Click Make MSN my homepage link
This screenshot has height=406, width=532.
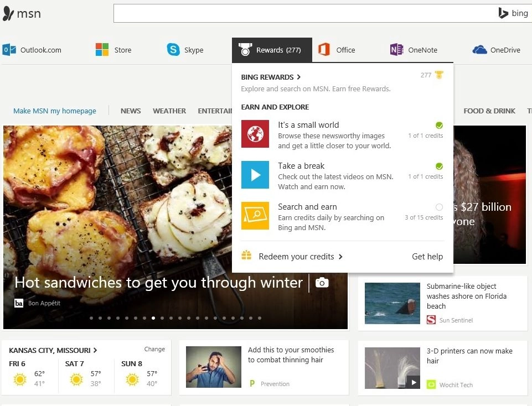tap(55, 111)
